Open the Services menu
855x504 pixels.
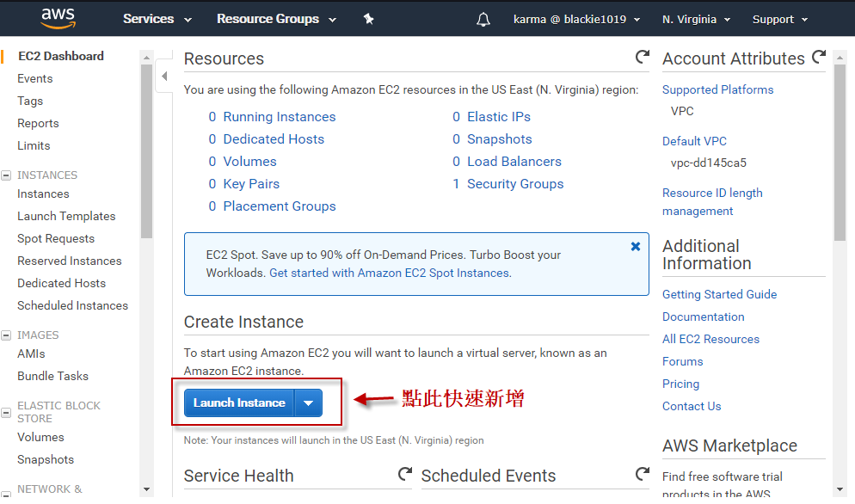point(157,19)
